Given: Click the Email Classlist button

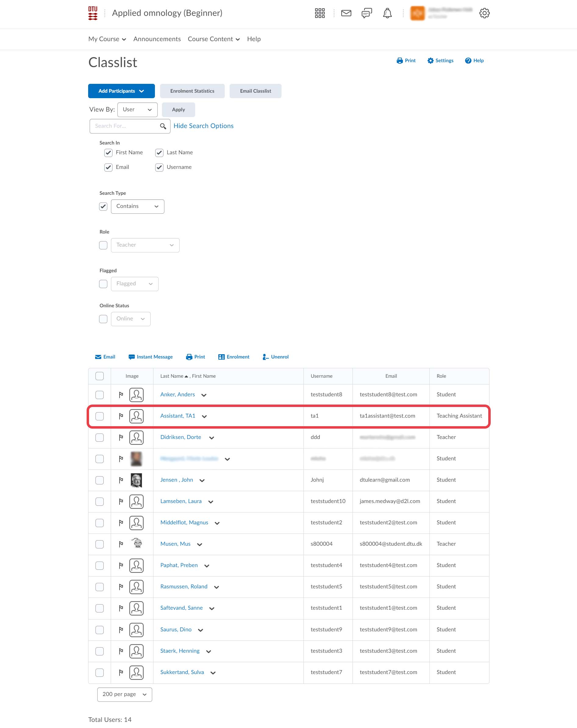Looking at the screenshot, I should tap(255, 91).
